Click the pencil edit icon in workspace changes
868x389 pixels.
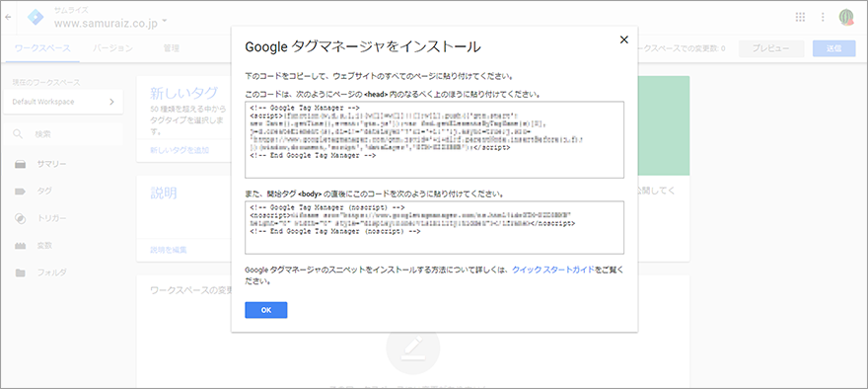click(413, 348)
